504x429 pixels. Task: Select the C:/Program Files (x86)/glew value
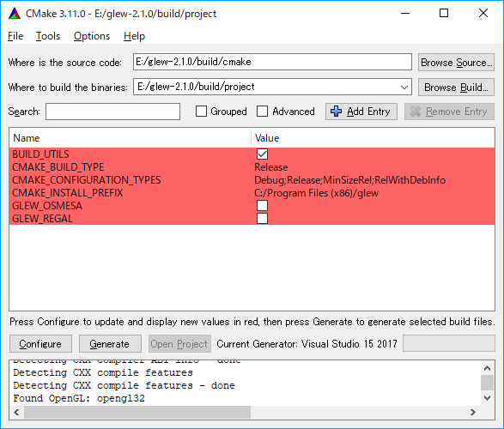coord(316,193)
